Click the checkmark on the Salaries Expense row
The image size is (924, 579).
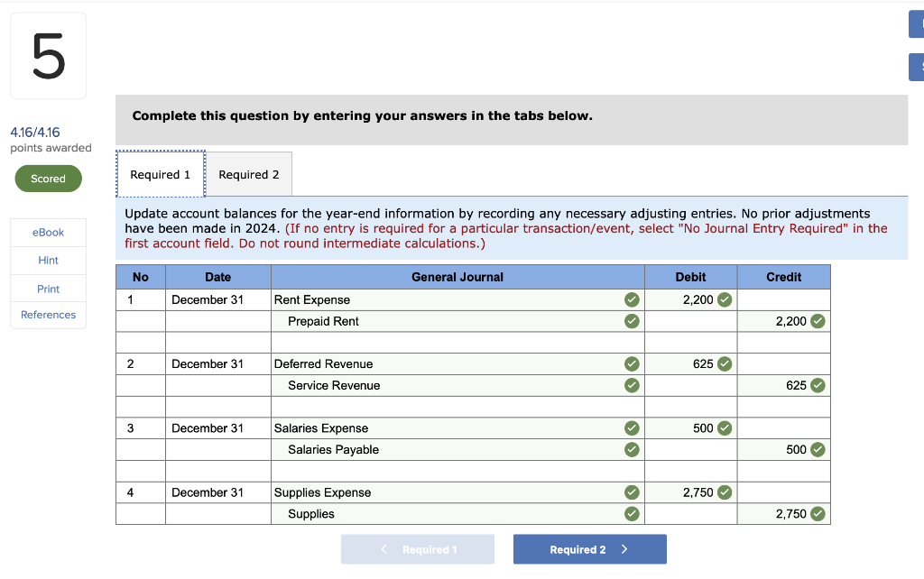click(632, 427)
